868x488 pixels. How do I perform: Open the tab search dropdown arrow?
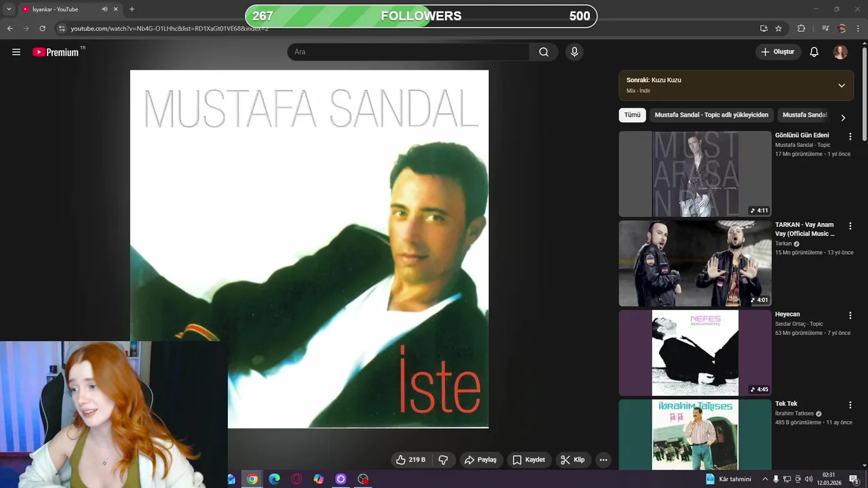click(9, 9)
